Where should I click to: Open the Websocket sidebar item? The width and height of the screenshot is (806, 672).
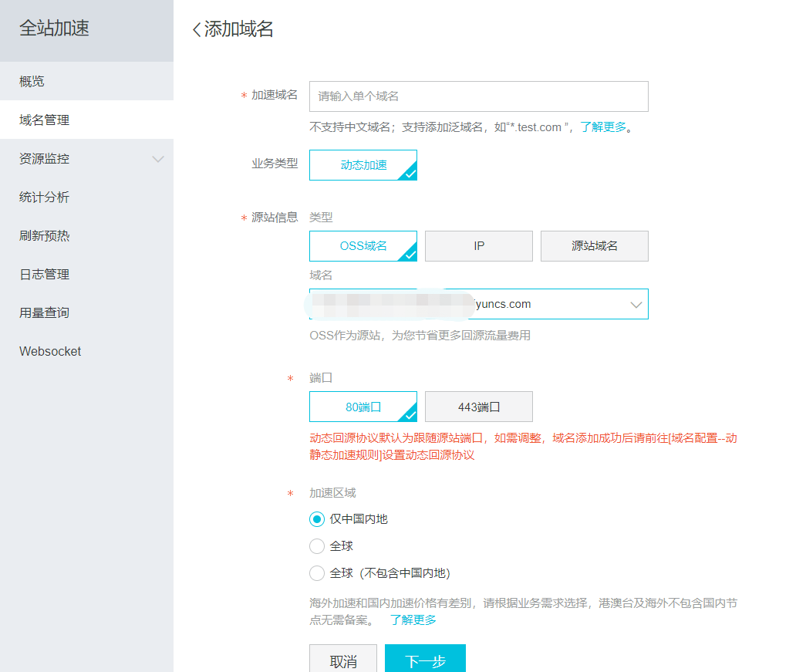pyautogui.click(x=50, y=352)
